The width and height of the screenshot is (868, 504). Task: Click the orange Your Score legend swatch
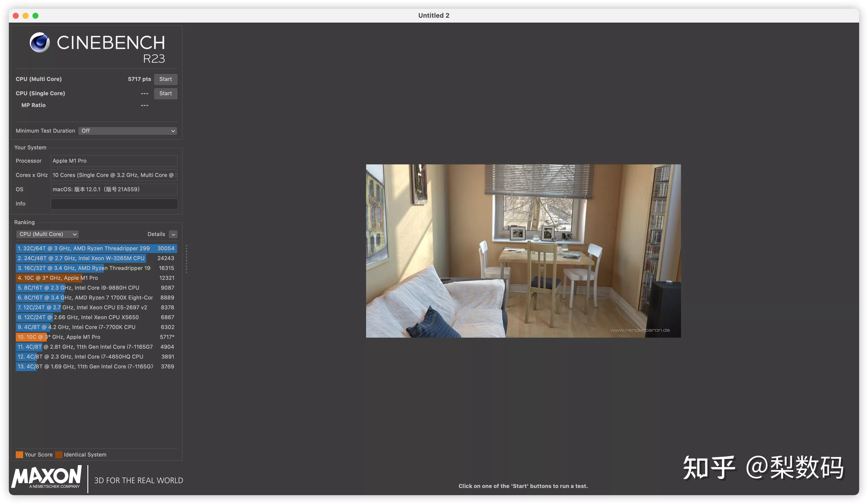pos(19,455)
